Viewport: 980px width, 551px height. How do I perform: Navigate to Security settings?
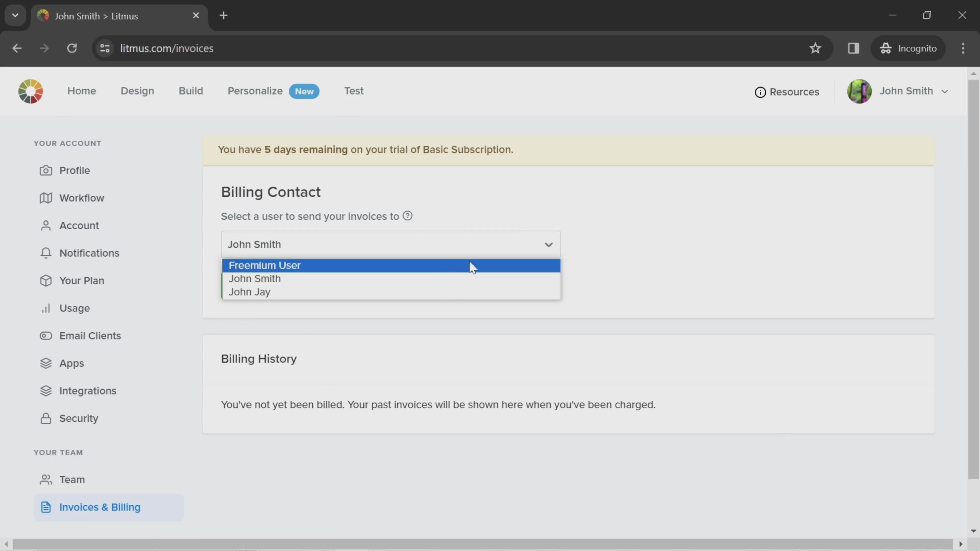coord(78,418)
